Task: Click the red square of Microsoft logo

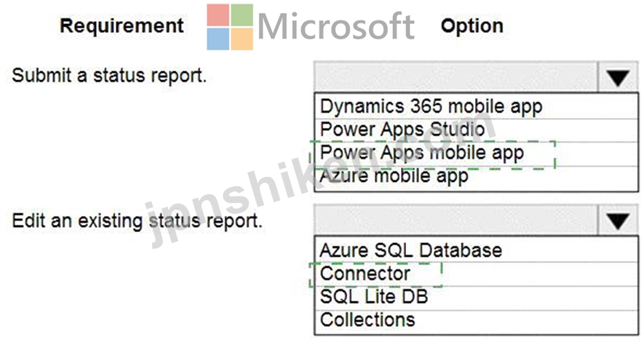Action: [218, 15]
